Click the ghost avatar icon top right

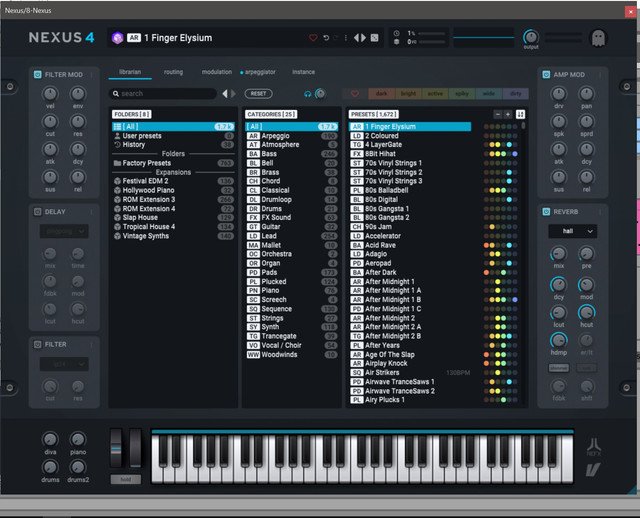(x=598, y=38)
